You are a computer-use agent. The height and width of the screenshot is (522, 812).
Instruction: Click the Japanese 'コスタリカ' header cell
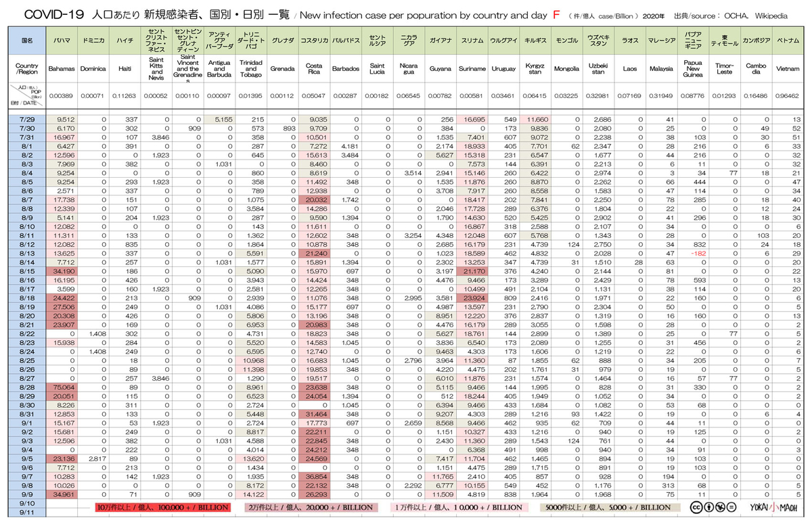(x=314, y=41)
